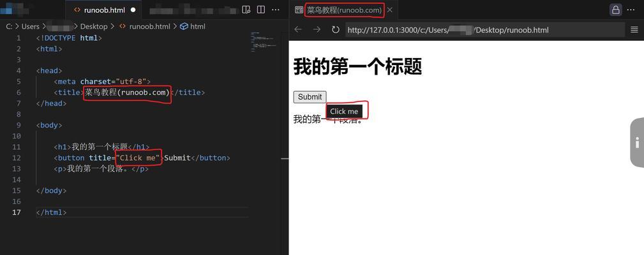Open editor more actions ellipsis menu
Image resolution: width=644 pixels, height=255 pixels.
(276, 10)
